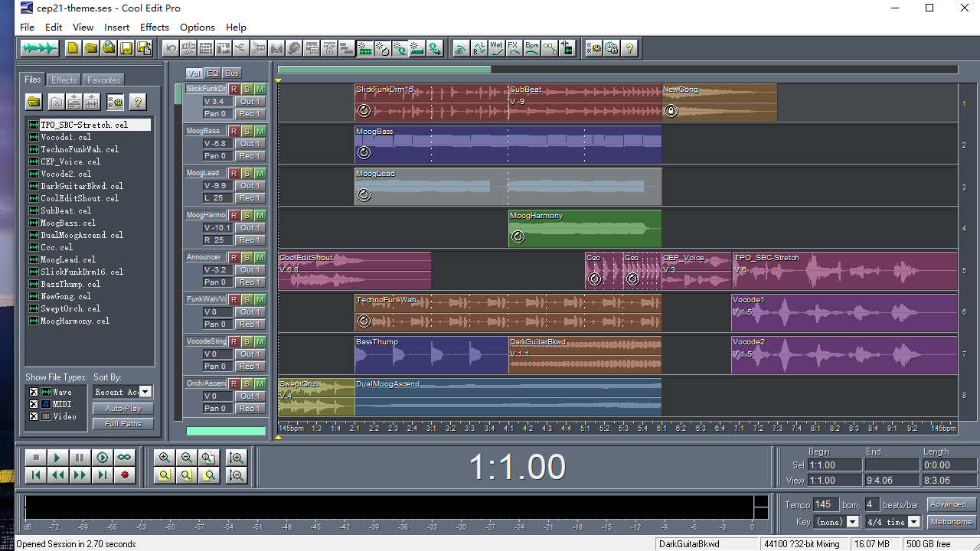This screenshot has height=551, width=980.
Task: Open the FX toolbar icon
Action: (x=514, y=48)
